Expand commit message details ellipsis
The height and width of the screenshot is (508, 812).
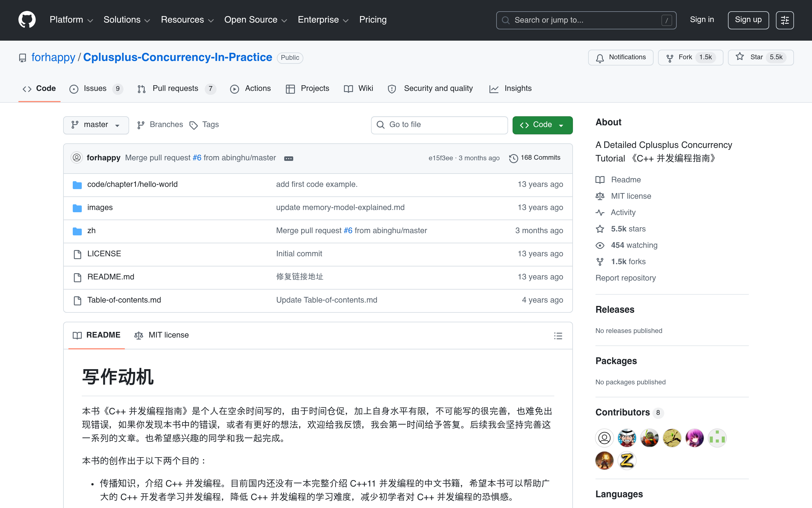(288, 158)
